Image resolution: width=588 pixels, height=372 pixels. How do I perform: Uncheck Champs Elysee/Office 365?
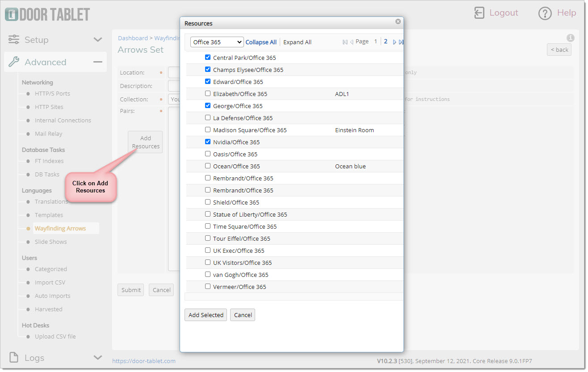208,69
